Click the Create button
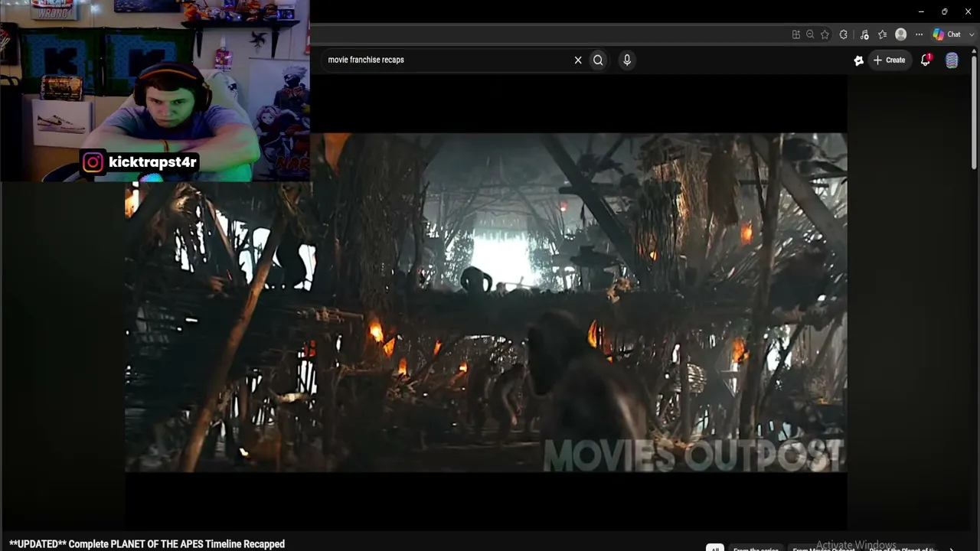Image resolution: width=980 pixels, height=551 pixels. tap(889, 60)
